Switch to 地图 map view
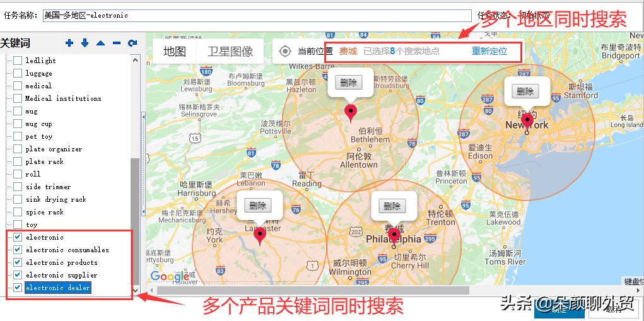644x321 pixels. (175, 51)
